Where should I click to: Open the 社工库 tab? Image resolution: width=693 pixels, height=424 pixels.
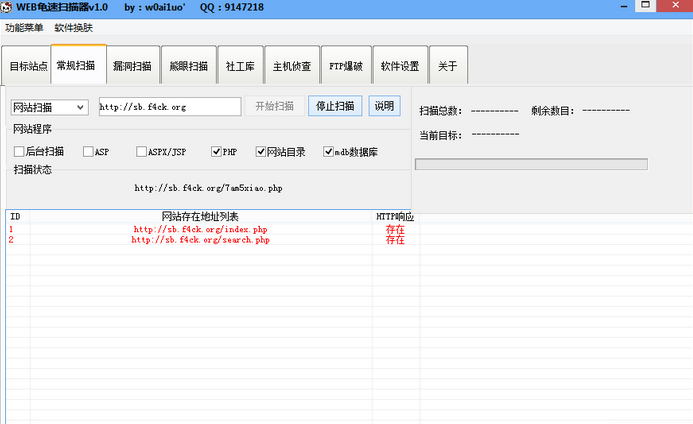click(240, 66)
